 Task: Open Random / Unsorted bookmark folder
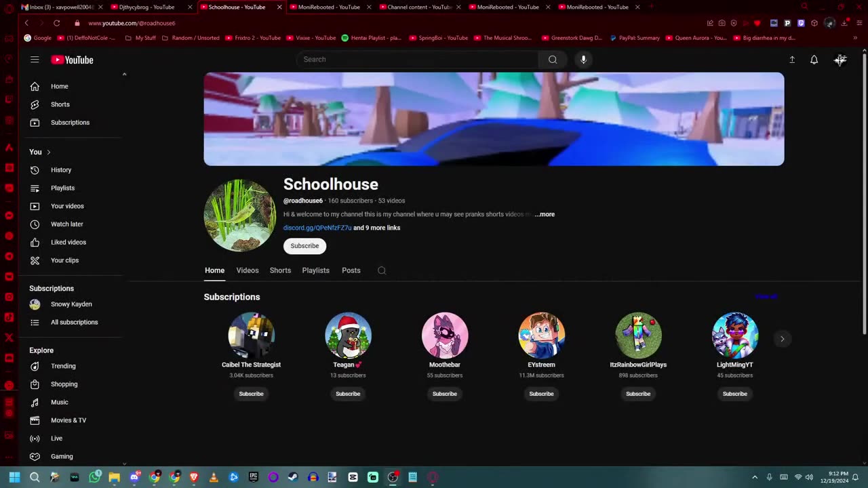pyautogui.click(x=191, y=38)
